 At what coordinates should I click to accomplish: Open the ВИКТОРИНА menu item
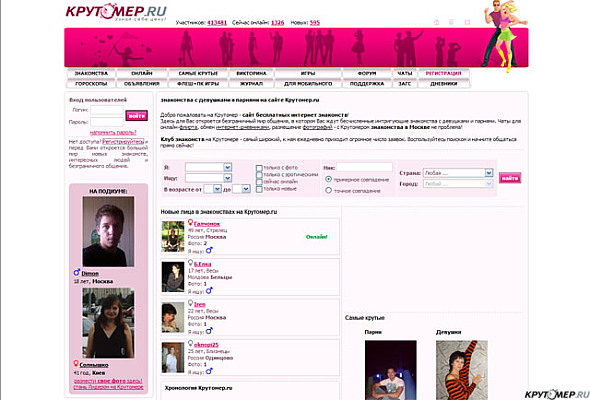[x=251, y=73]
